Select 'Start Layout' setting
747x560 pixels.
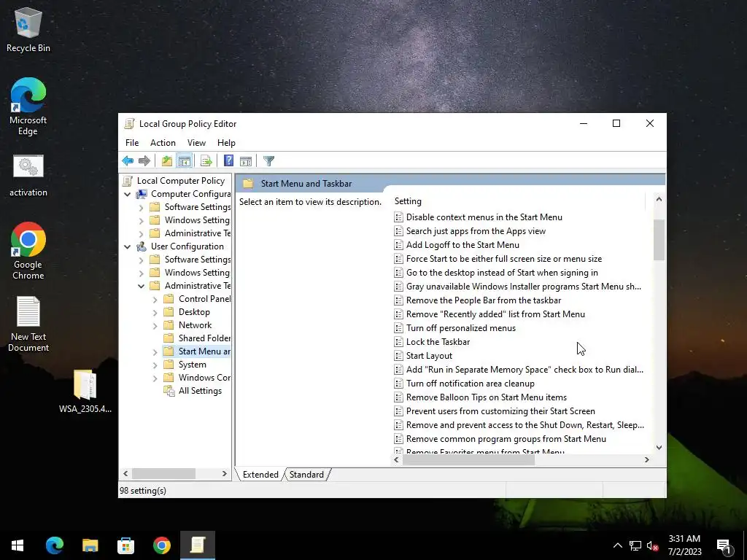point(429,356)
